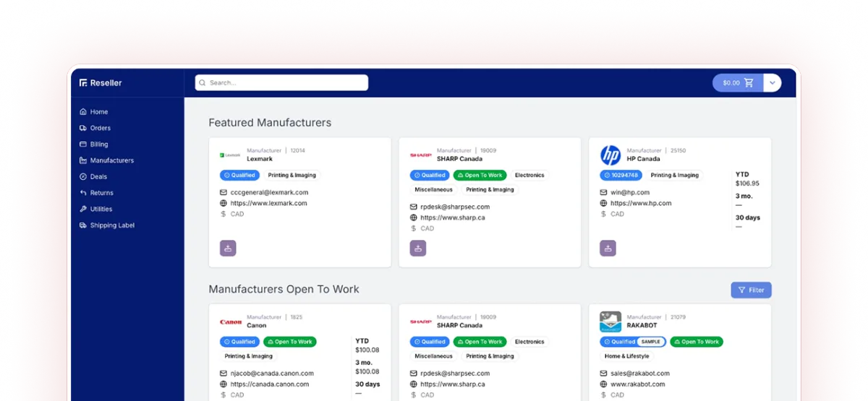Select featured SHARP Miscellaneous tag
This screenshot has width=868, height=401.
[x=433, y=189]
